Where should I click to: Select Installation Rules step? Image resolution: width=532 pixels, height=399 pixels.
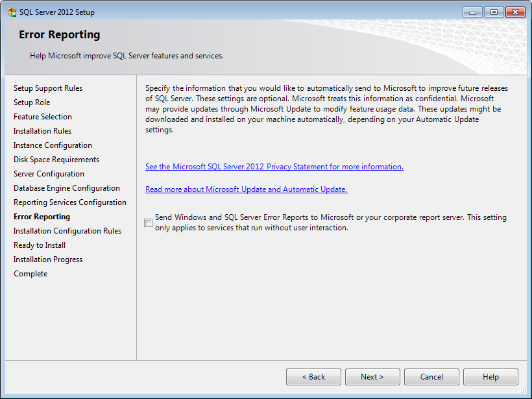pyautogui.click(x=42, y=131)
